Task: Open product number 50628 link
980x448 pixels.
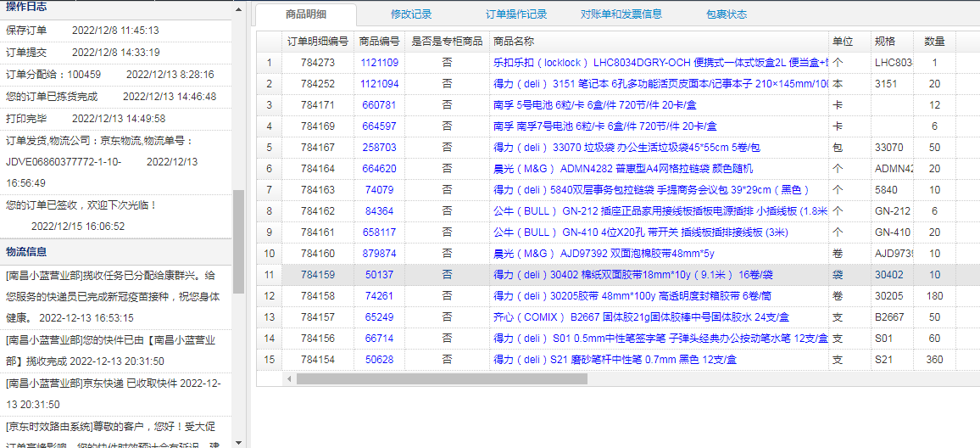Action: coord(380,360)
